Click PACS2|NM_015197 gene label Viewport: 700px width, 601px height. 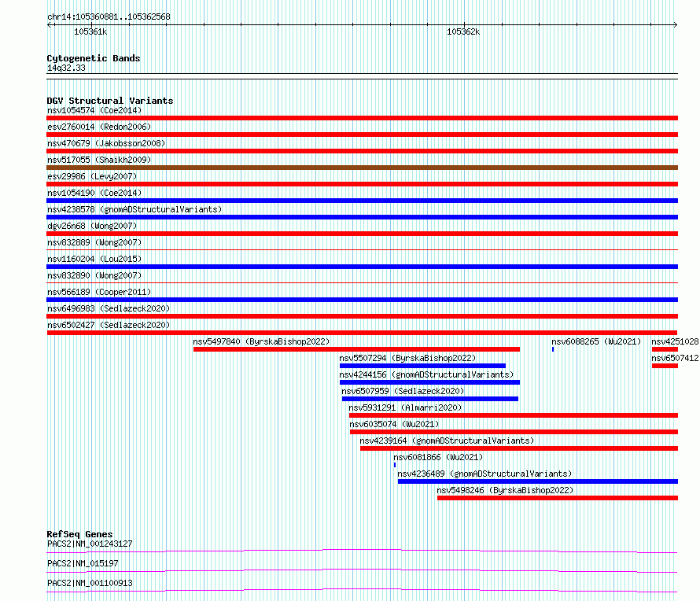[x=83, y=563]
